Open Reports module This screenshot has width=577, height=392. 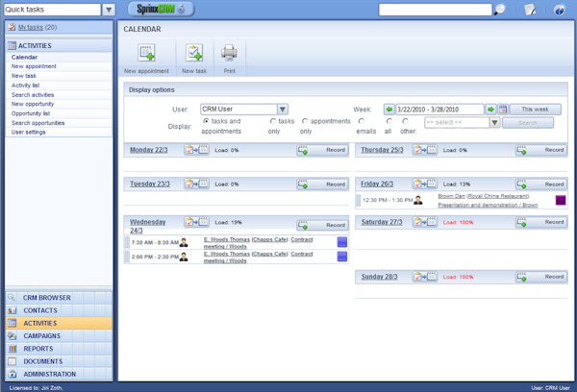59,349
